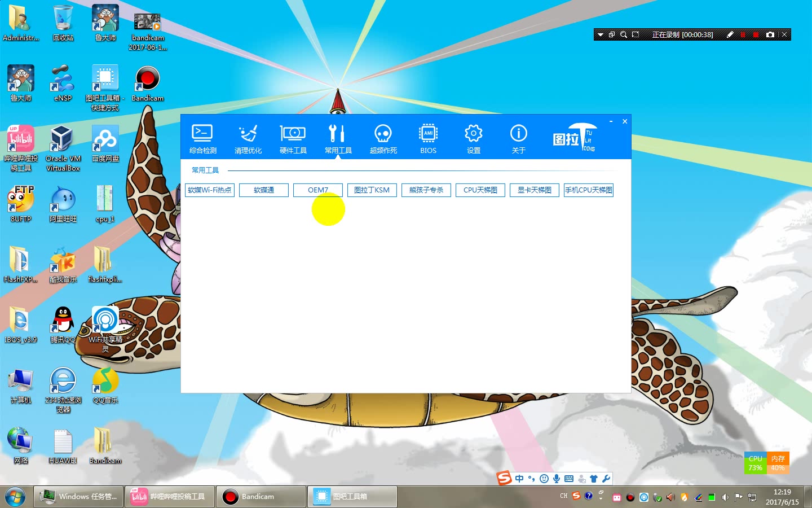Image resolution: width=812 pixels, height=508 pixels.
Task: Click the 图吧工具箱 taskbar button
Action: (352, 497)
